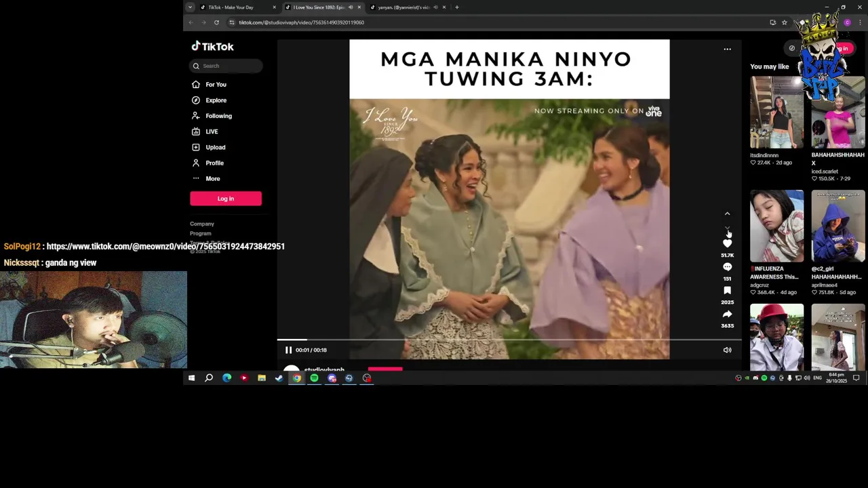This screenshot has height=488, width=868.
Task: Go forward in browser history
Action: pyautogui.click(x=203, y=22)
